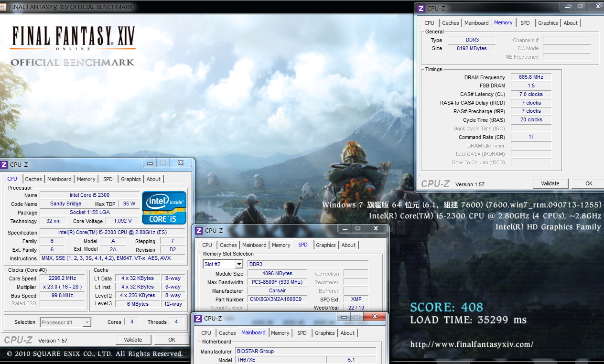Image resolution: width=604 pixels, height=364 pixels.
Task: Click the Cycle Time value '20 clocks'
Action: [531, 119]
